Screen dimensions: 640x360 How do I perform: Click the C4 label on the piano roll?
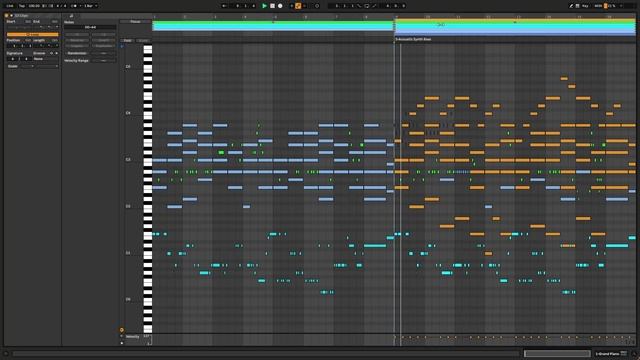(128, 113)
